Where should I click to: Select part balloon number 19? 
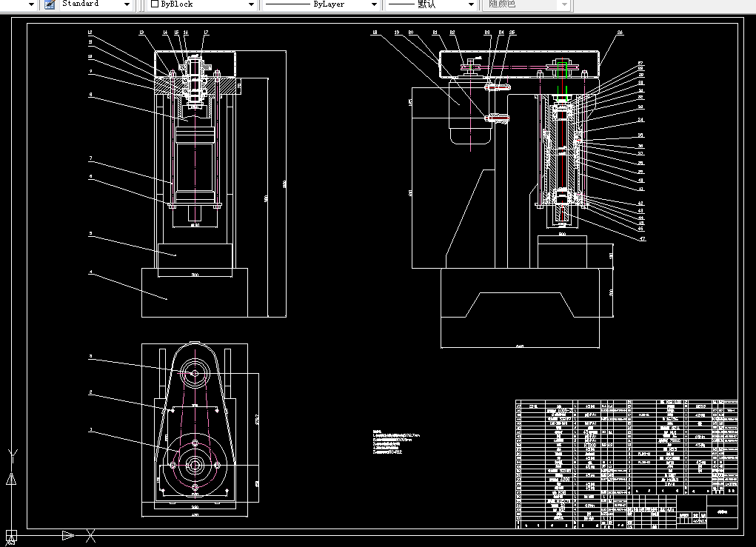pyautogui.click(x=397, y=33)
